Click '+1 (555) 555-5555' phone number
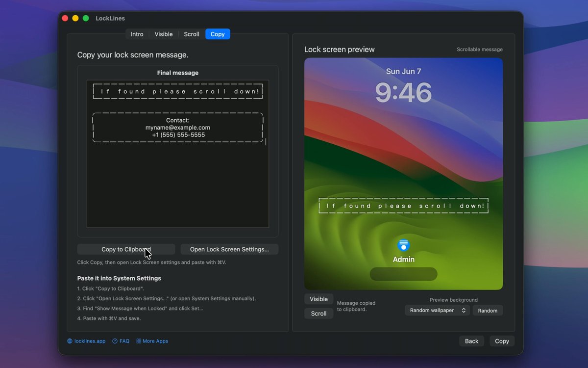Image resolution: width=588 pixels, height=368 pixels. (178, 135)
